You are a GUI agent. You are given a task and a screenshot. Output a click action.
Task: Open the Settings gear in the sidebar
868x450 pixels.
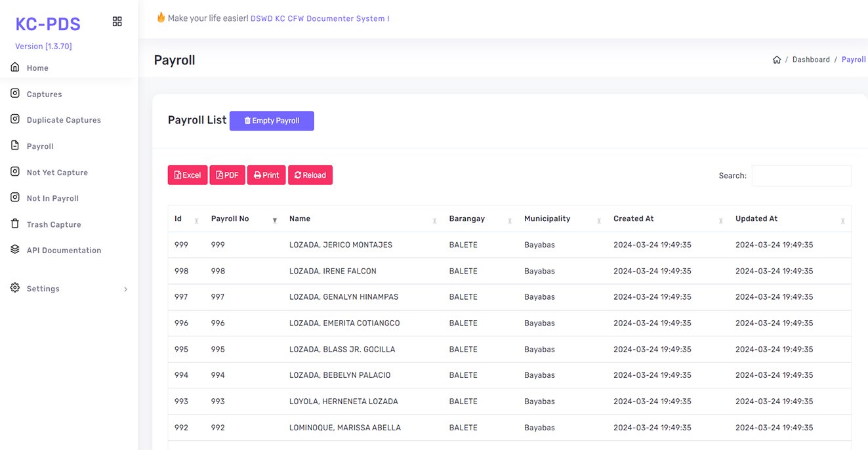click(14, 287)
